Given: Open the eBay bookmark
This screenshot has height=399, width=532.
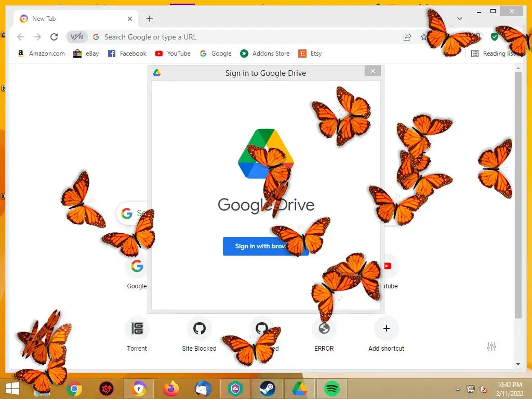Looking at the screenshot, I should coord(86,54).
